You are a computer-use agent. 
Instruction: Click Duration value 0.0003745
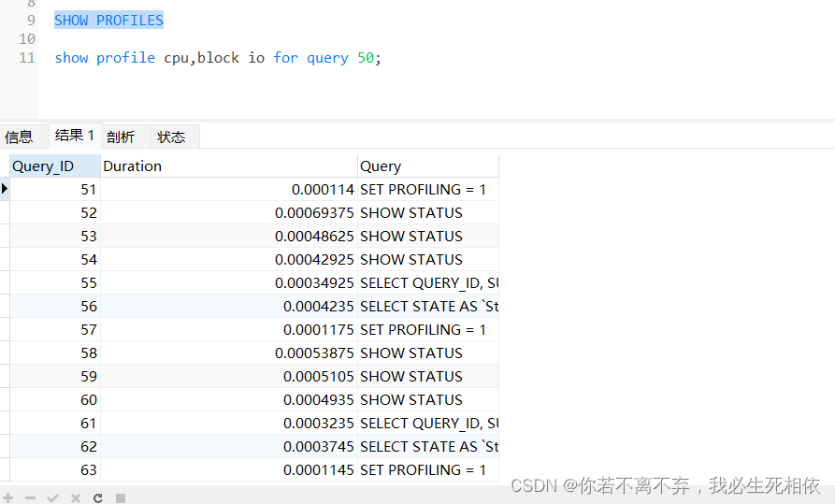(x=229, y=446)
